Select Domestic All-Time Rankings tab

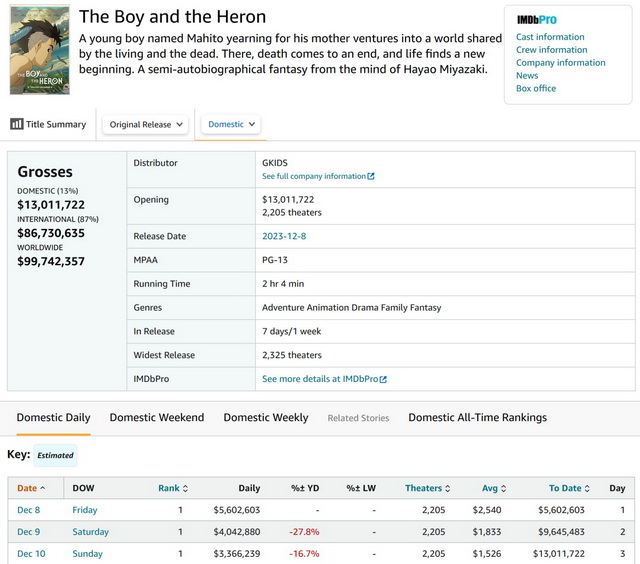[477, 417]
